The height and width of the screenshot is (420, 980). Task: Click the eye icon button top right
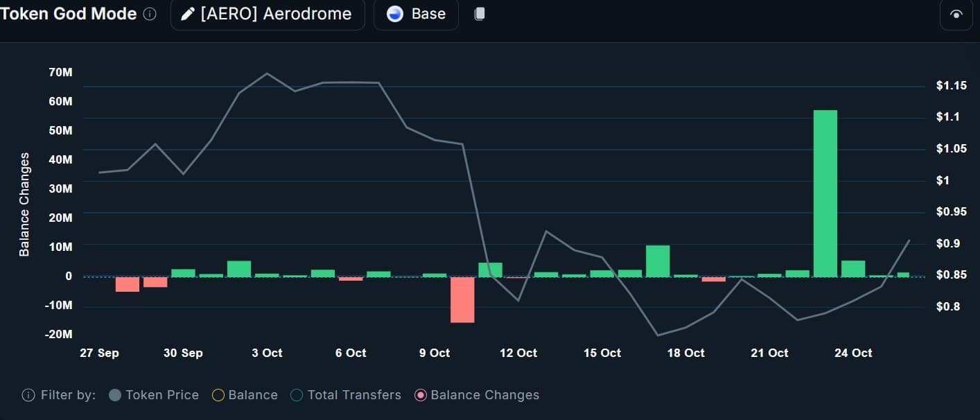(956, 15)
